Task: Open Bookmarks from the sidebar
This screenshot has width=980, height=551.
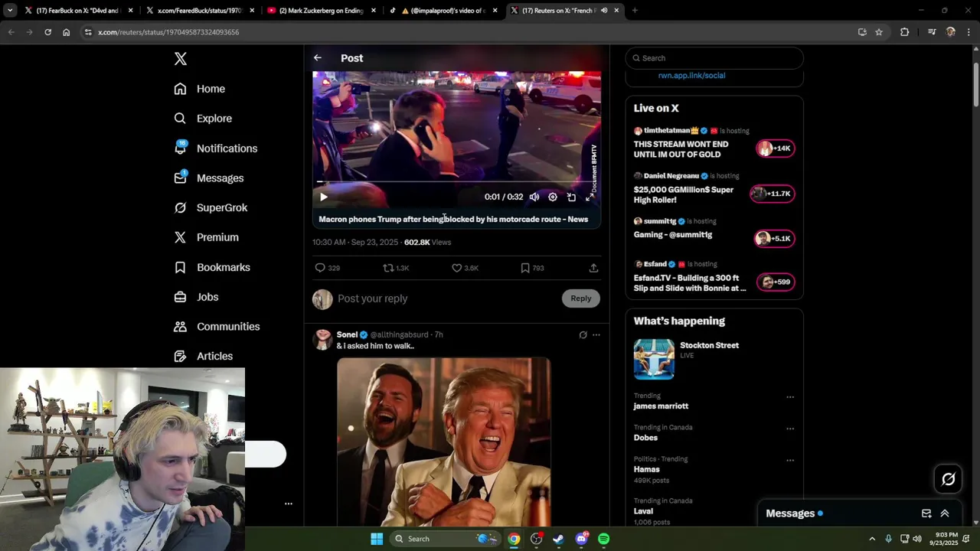Action: pos(212,267)
